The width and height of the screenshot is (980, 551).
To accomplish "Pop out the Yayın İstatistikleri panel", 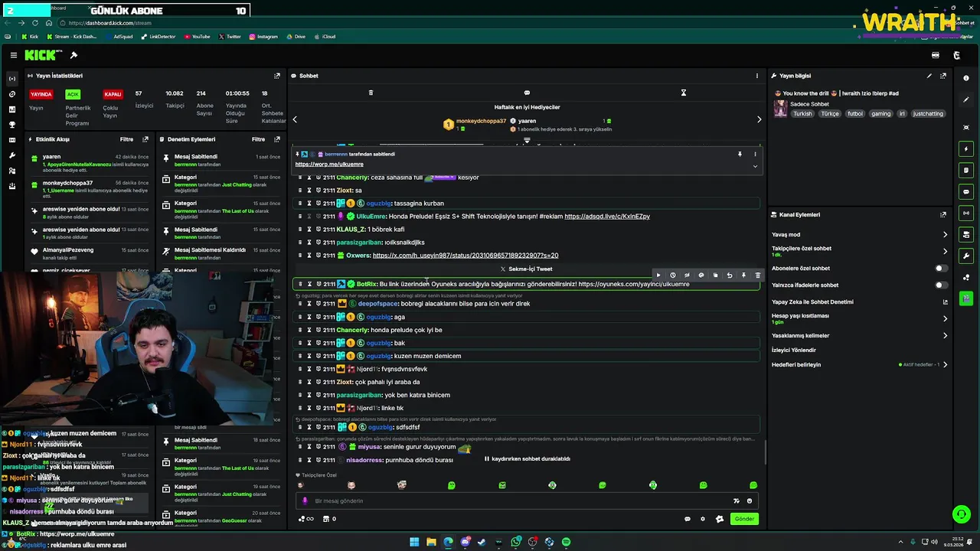I will point(277,76).
